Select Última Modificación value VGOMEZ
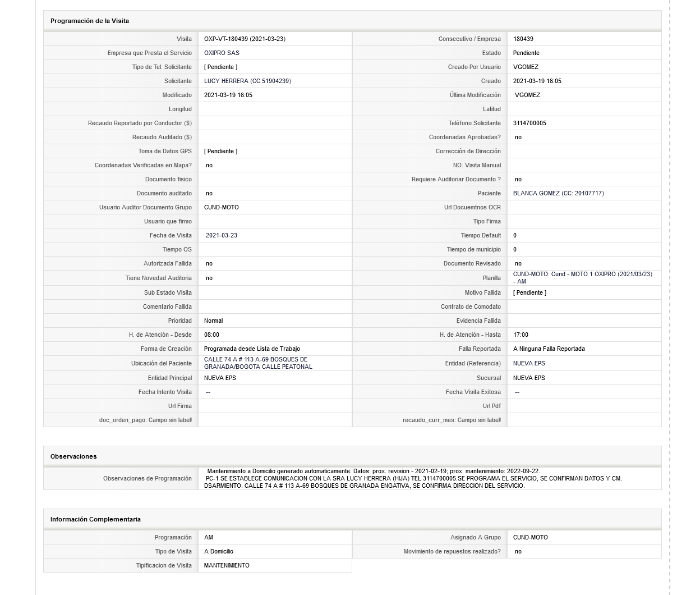 pos(527,95)
